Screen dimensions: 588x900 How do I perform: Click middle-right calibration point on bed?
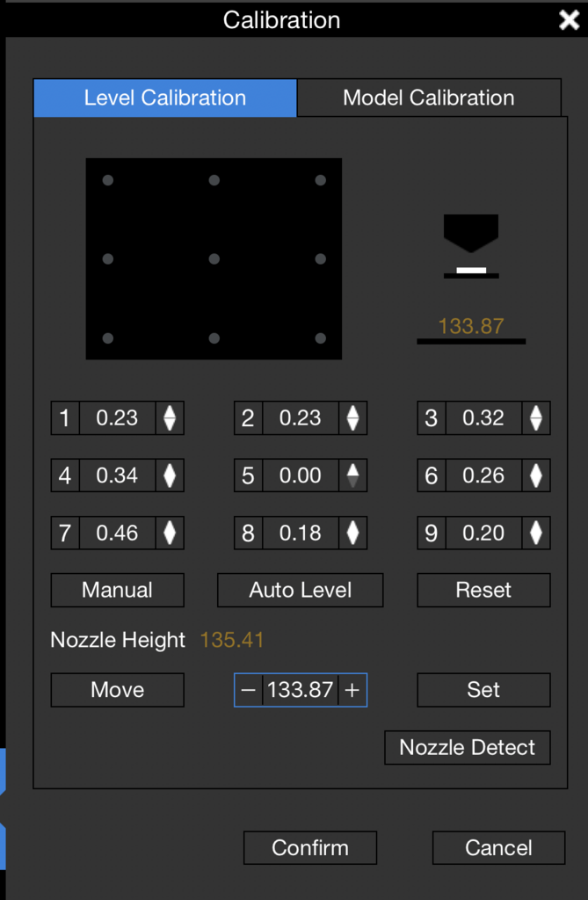point(321,259)
